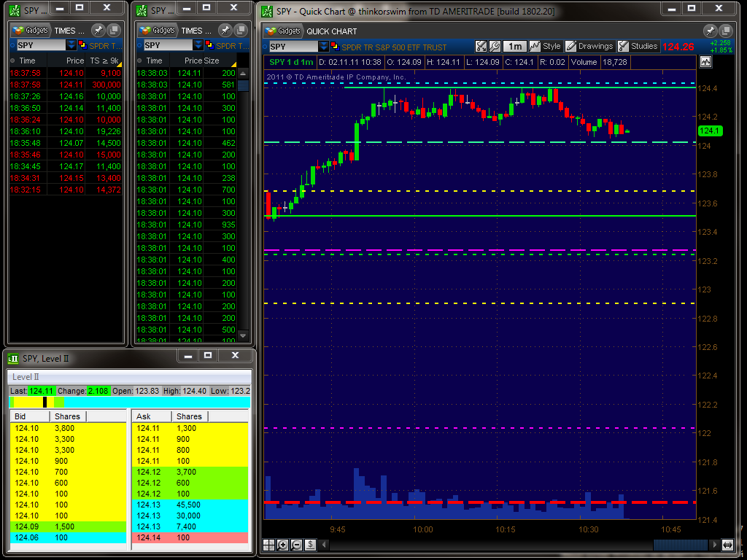Screen dimensions: 747x560
Task: Maximize the SPY Level II window
Action: click(x=208, y=355)
